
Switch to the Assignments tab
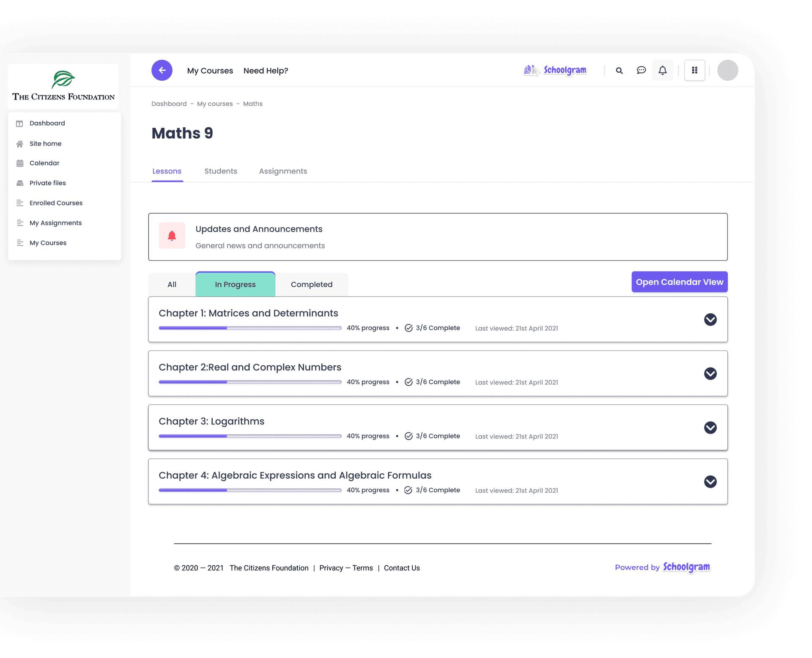(283, 171)
